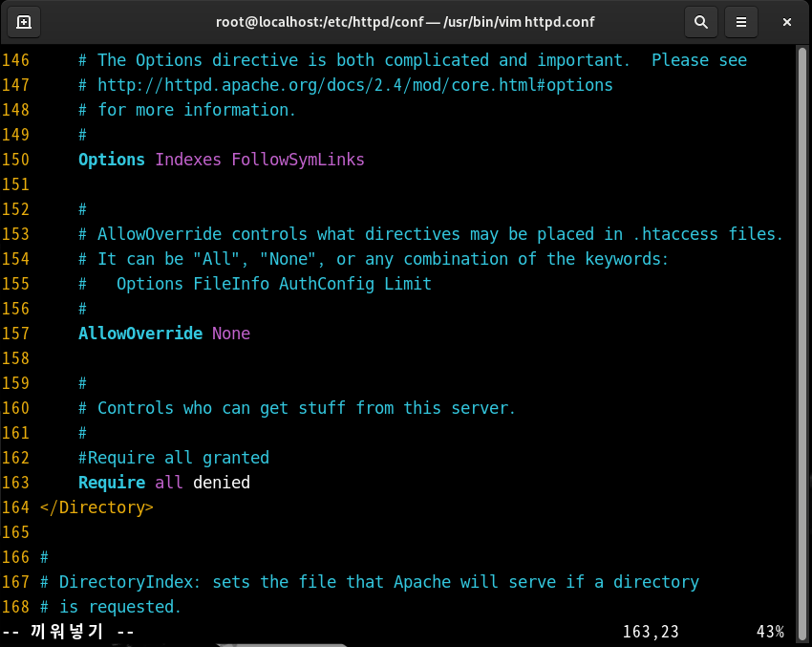The width and height of the screenshot is (812, 647).
Task: Click the '#Require all granted' comment
Action: (x=174, y=458)
